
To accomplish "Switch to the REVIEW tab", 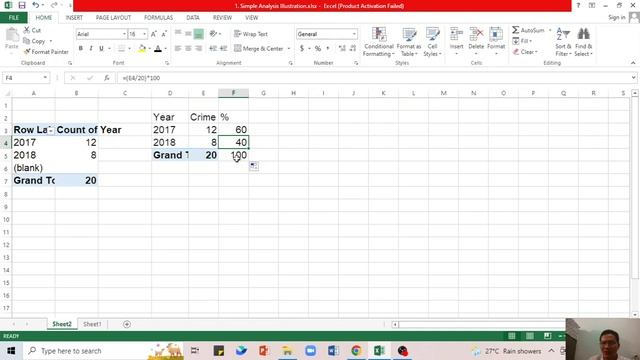I will pos(222,18).
